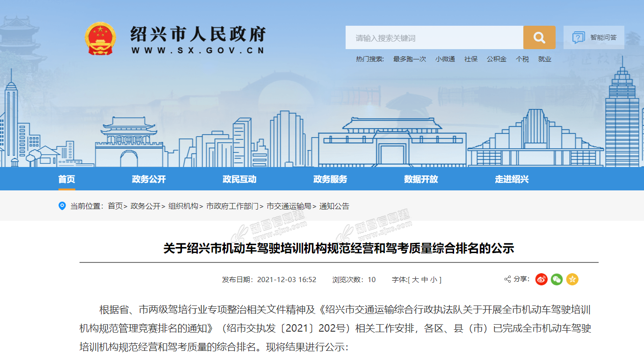Share to Qzone star icon

point(572,279)
